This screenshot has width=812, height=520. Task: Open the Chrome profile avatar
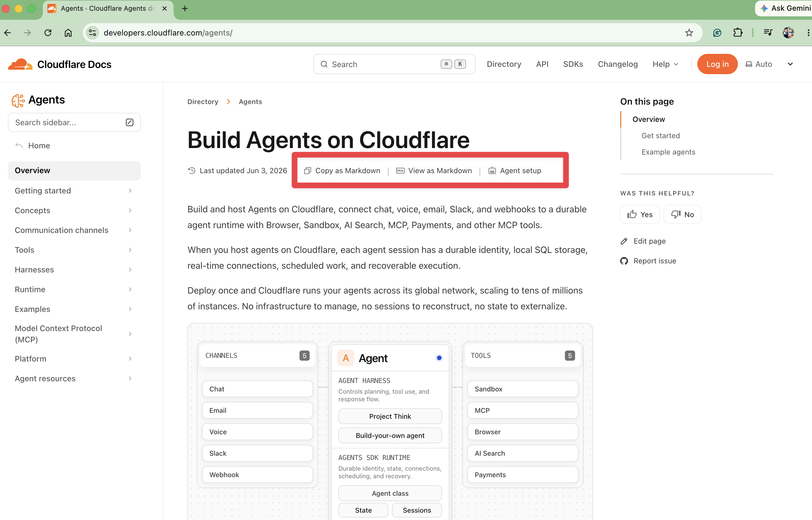click(x=788, y=33)
